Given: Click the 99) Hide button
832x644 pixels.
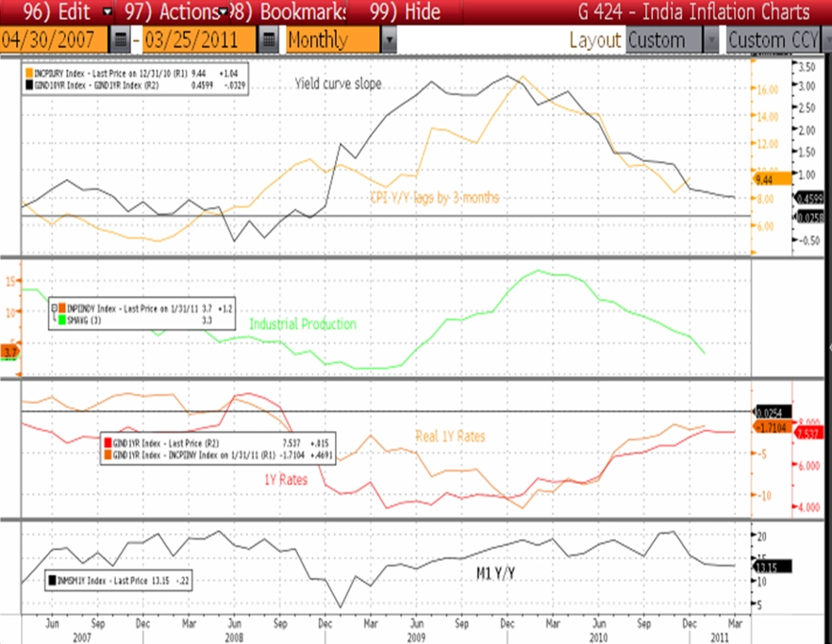Looking at the screenshot, I should point(406,11).
